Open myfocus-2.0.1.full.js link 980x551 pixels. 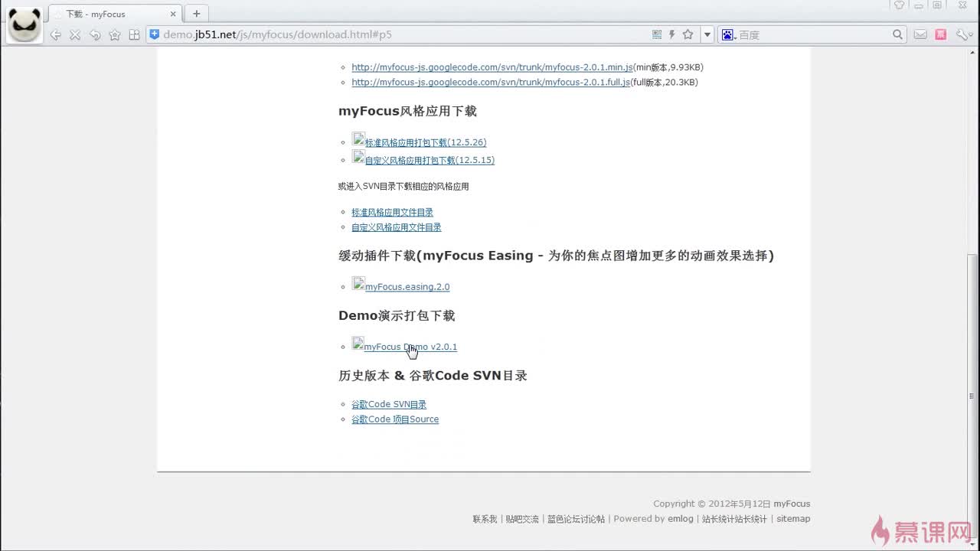pos(491,82)
